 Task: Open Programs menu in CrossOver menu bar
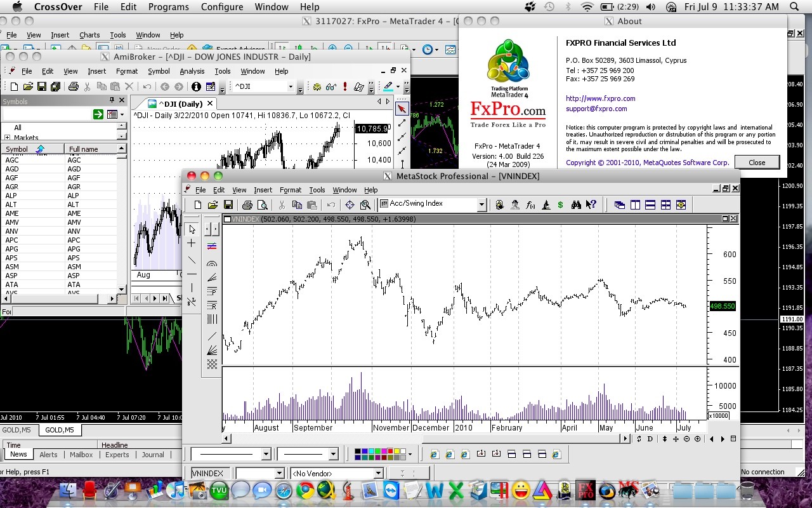(168, 7)
